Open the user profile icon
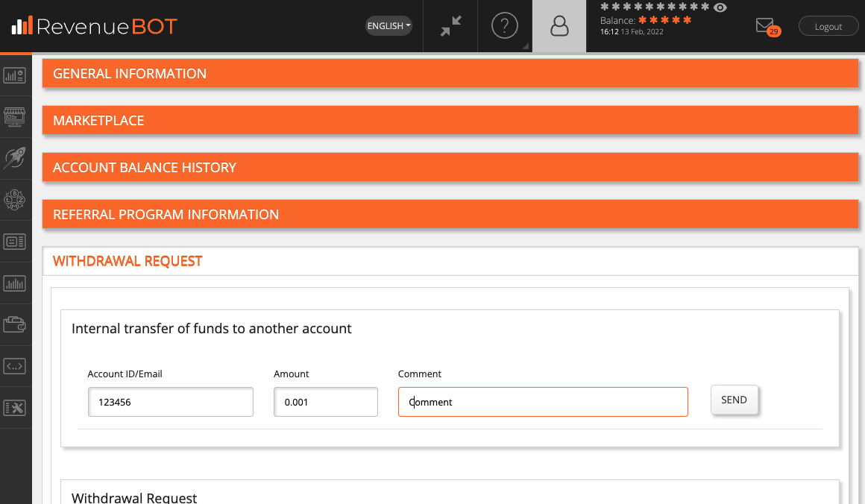 tap(559, 26)
